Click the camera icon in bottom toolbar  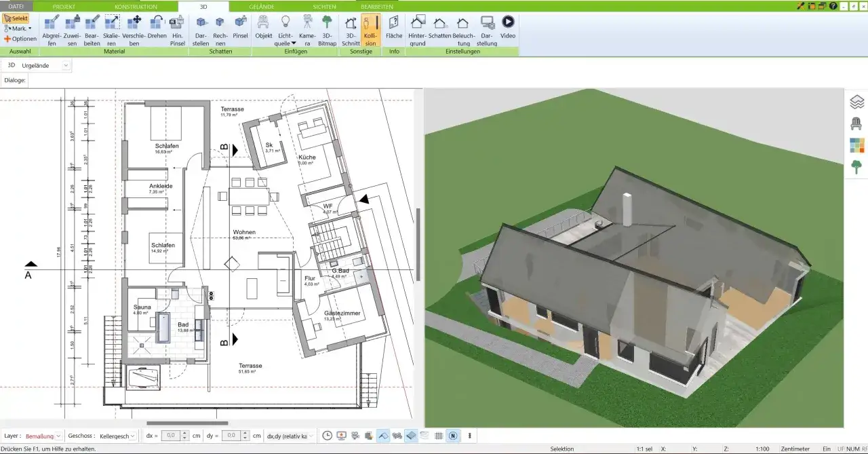tap(355, 436)
